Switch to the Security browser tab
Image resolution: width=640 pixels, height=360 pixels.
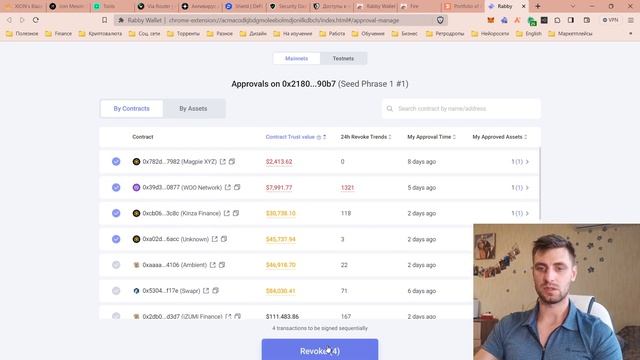(288, 6)
